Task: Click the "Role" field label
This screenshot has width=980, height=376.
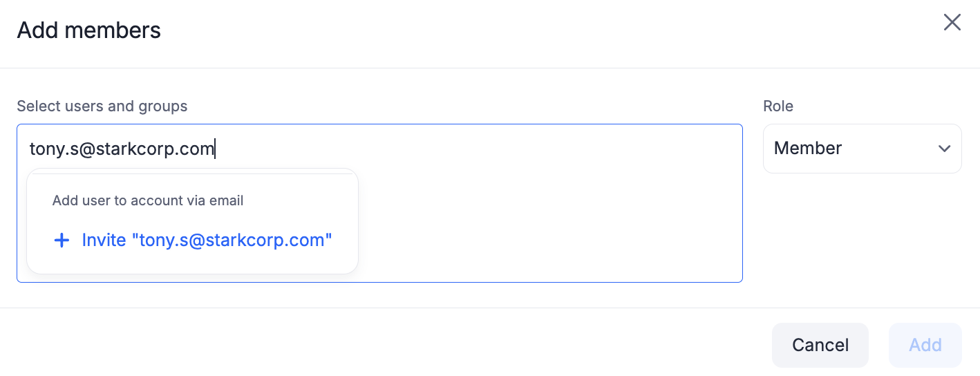Action: coord(778,106)
